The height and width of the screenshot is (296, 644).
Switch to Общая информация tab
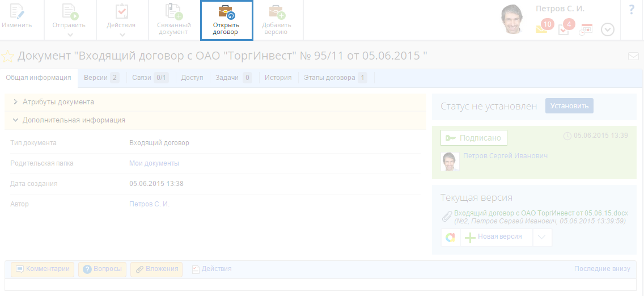[39, 78]
